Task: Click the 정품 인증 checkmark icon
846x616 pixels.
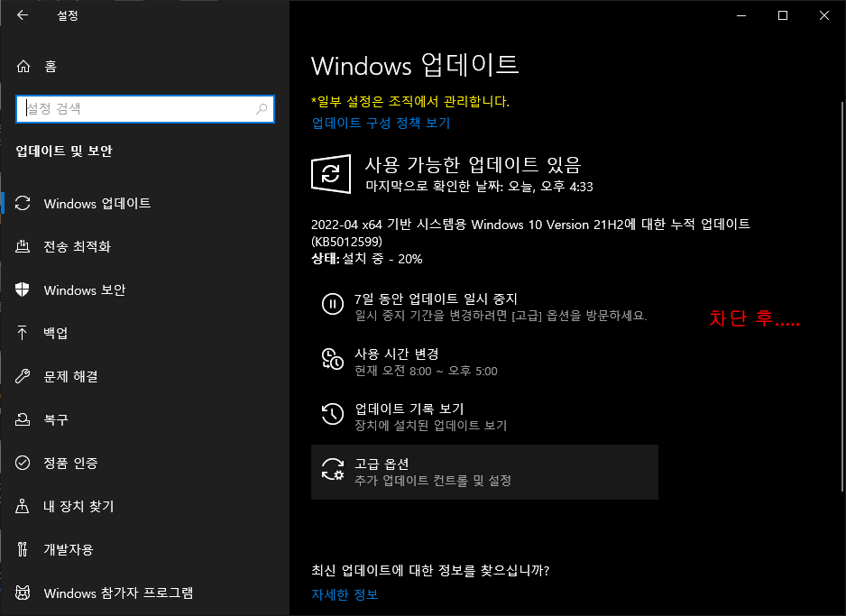Action: [x=23, y=463]
